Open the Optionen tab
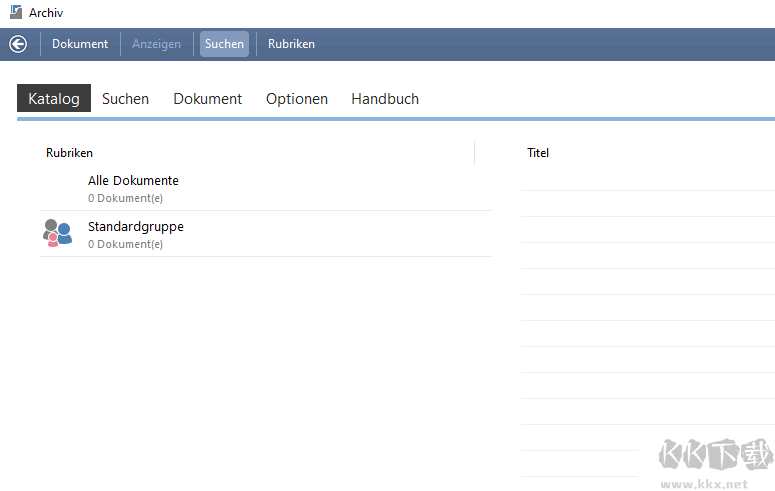Viewport: 775px width, 491px height. [297, 98]
